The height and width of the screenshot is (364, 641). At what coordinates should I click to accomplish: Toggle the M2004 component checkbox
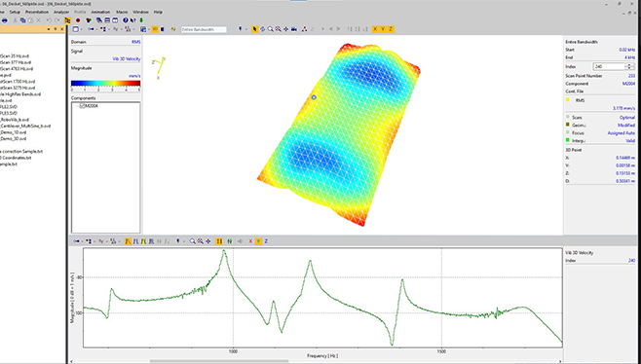83,106
